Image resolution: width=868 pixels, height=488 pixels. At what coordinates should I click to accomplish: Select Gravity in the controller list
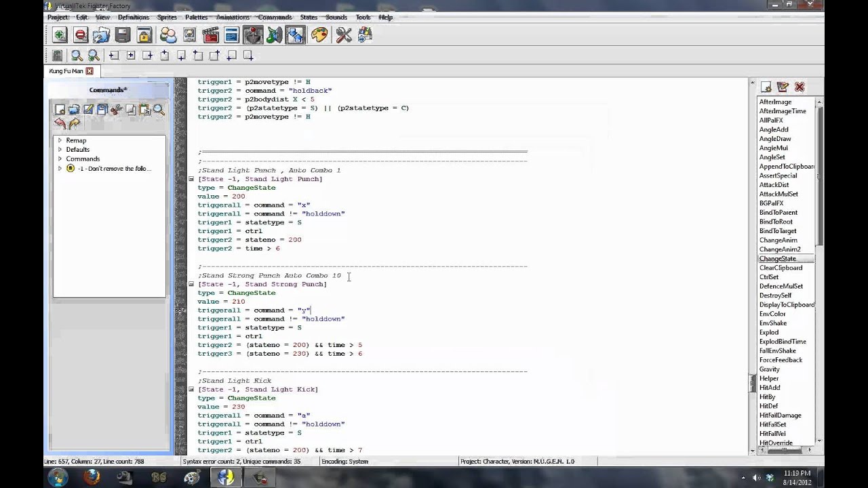click(x=770, y=369)
